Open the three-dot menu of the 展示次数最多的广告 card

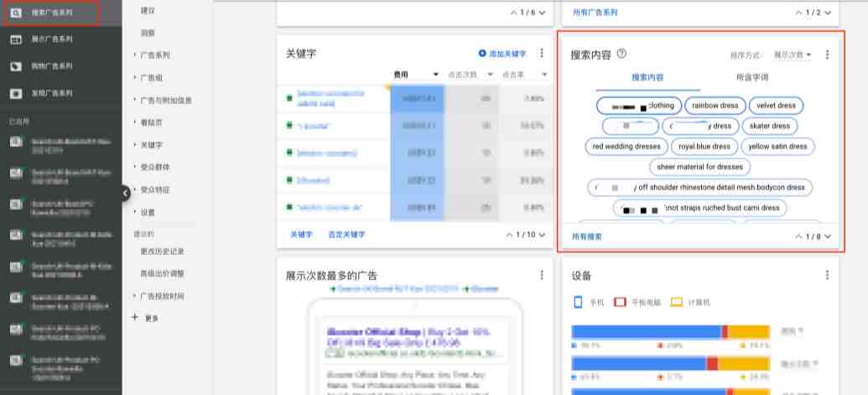(x=542, y=275)
